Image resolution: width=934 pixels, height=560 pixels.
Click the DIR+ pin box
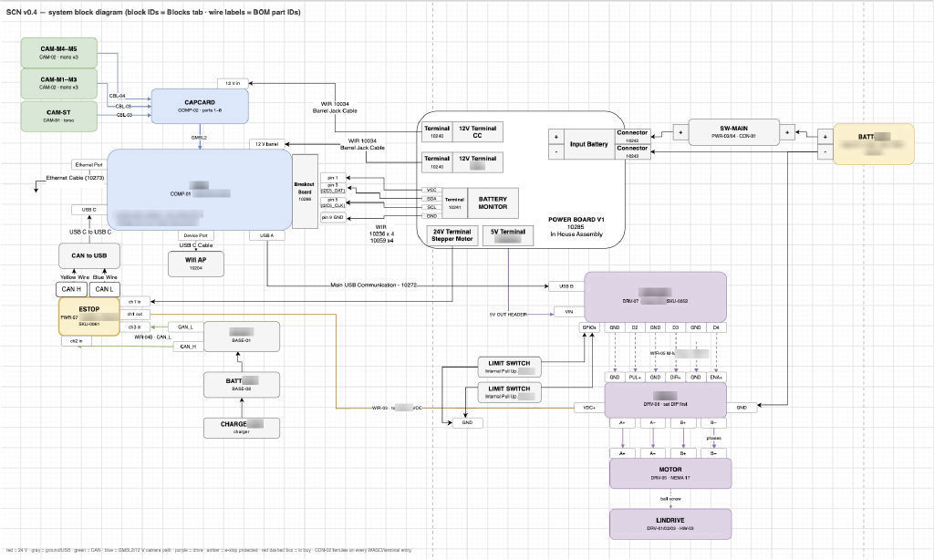coord(676,377)
